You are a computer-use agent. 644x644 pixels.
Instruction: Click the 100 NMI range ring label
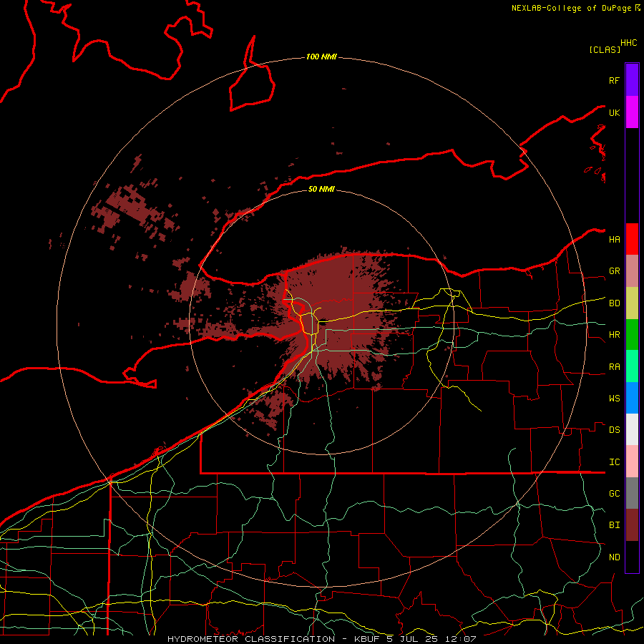click(321, 57)
